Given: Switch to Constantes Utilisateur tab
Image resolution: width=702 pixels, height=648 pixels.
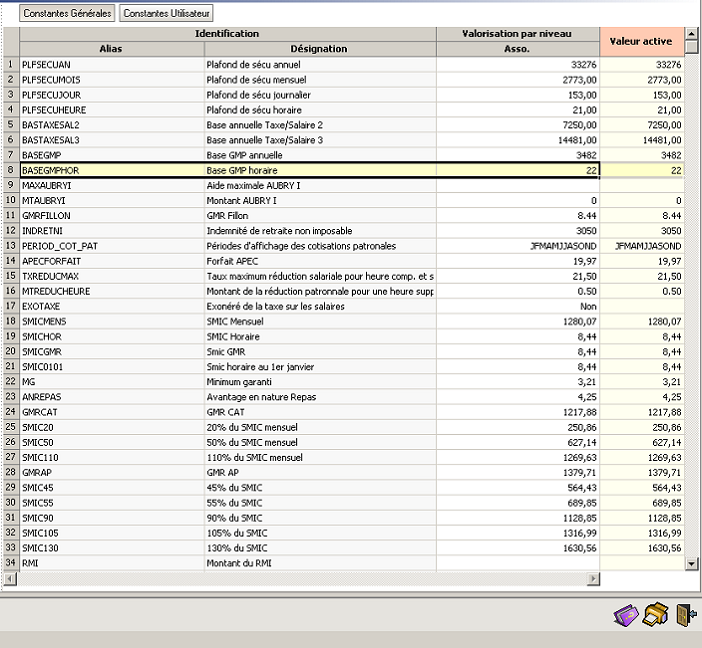Looking at the screenshot, I should point(166,14).
